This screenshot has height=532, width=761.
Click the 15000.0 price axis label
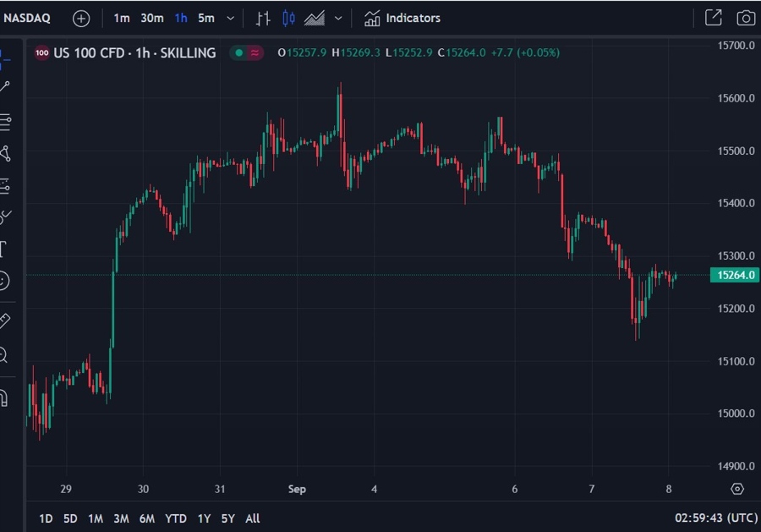736,414
